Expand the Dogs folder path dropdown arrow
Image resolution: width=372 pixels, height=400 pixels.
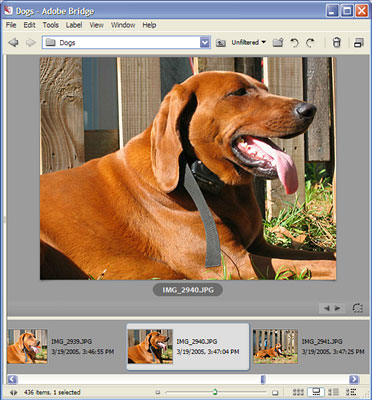point(205,43)
